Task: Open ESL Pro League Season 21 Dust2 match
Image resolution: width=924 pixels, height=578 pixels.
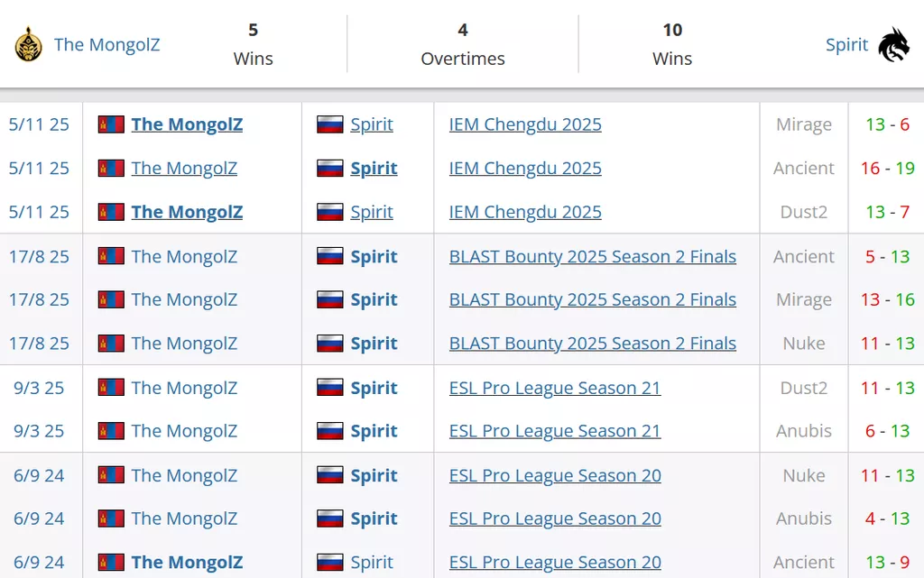Action: click(x=555, y=388)
